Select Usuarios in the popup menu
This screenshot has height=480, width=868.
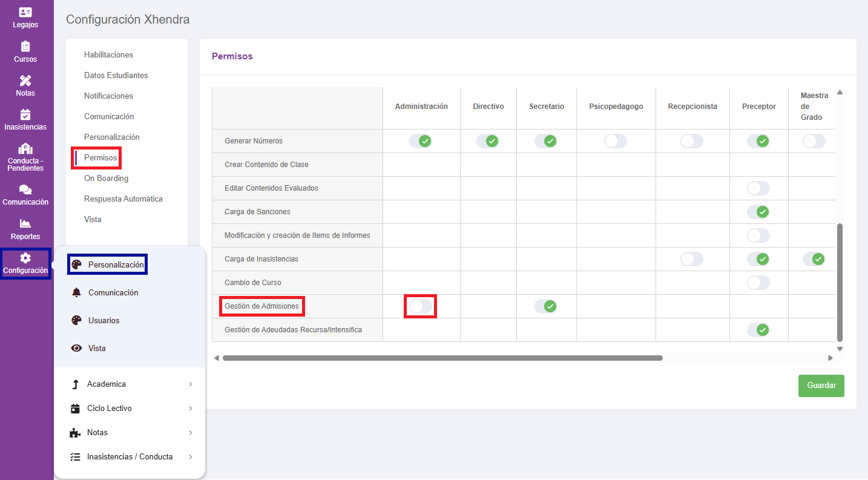tap(104, 321)
